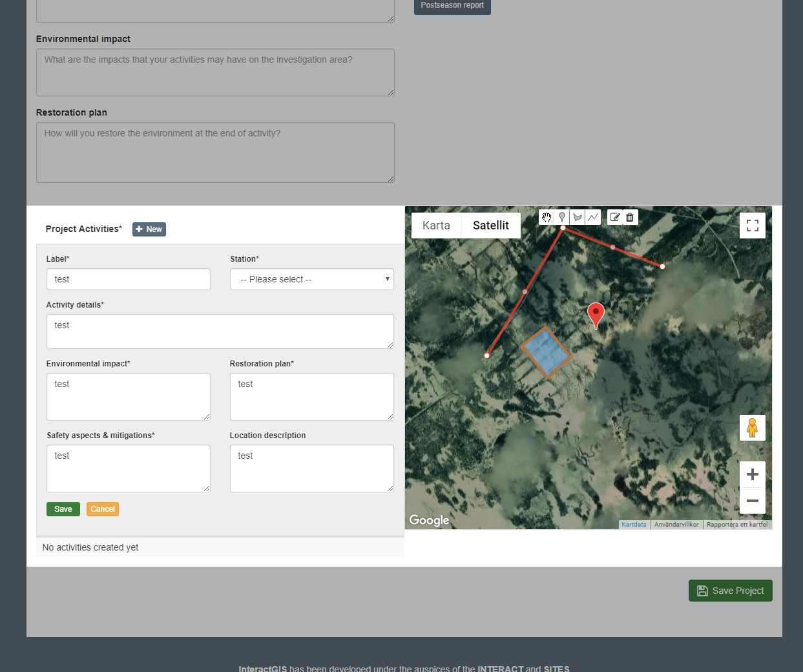Open Street View pegman
Screen dimensions: 803x672
pos(752,428)
